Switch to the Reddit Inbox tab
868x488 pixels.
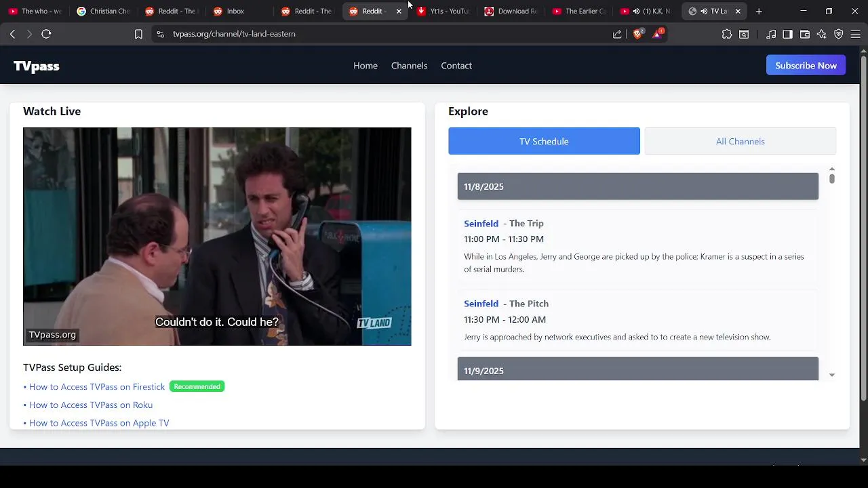pos(239,11)
